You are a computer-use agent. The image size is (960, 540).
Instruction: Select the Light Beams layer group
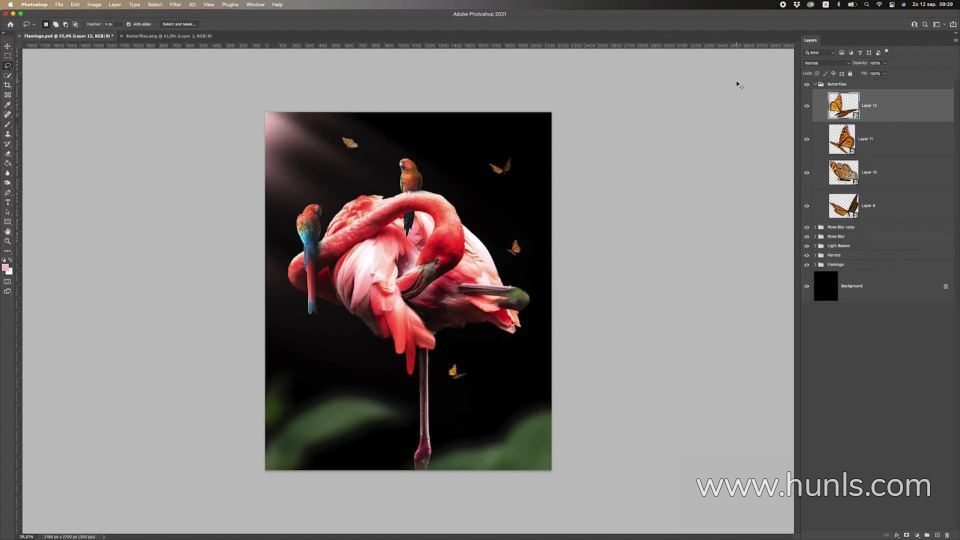(838, 245)
